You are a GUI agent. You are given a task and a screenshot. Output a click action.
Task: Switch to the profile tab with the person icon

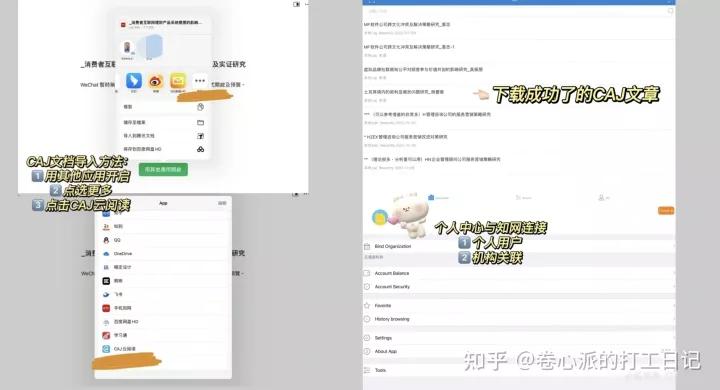(x=603, y=198)
